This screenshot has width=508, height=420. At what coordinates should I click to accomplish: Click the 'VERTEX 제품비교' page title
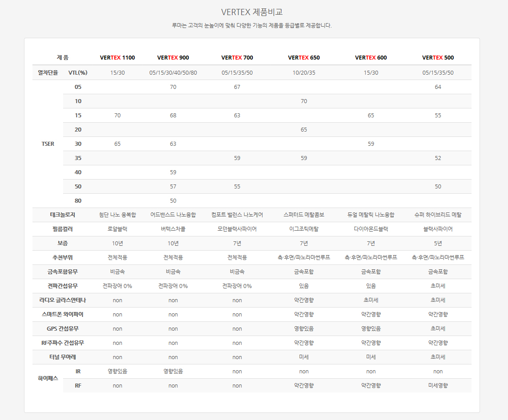[x=252, y=12]
